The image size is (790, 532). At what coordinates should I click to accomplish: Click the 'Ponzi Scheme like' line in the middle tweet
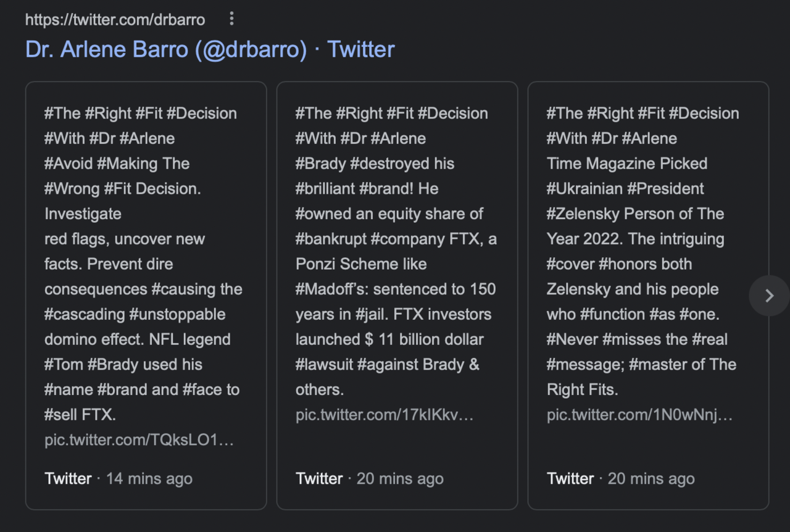[x=361, y=264]
